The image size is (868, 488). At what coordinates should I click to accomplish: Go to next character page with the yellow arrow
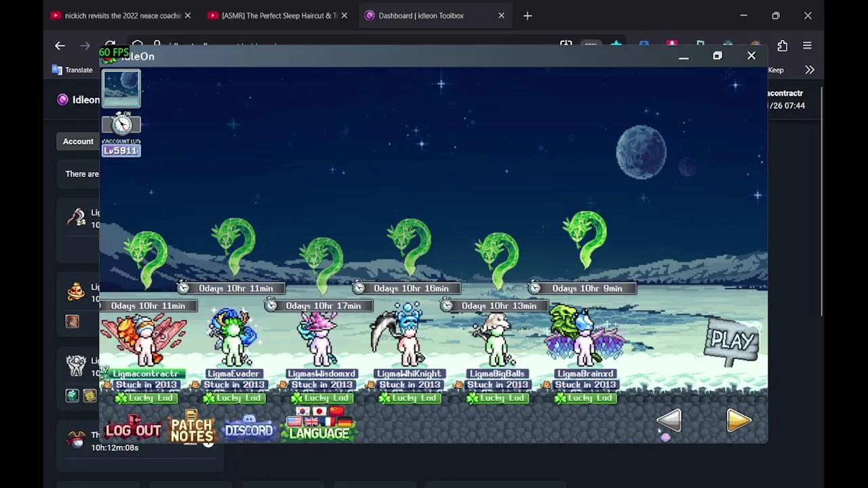click(738, 421)
